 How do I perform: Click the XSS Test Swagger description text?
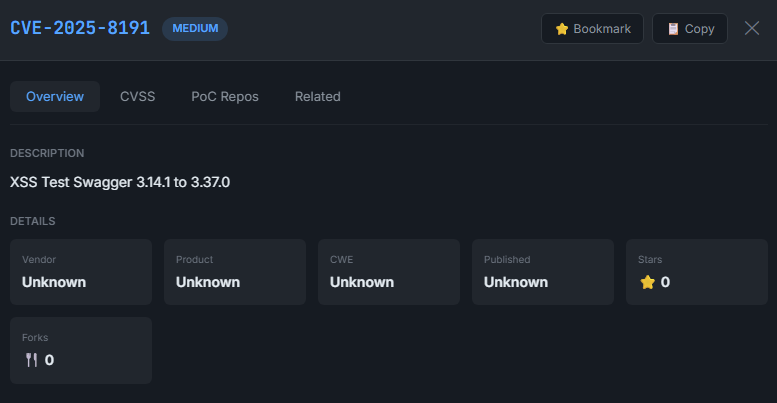pyautogui.click(x=120, y=182)
